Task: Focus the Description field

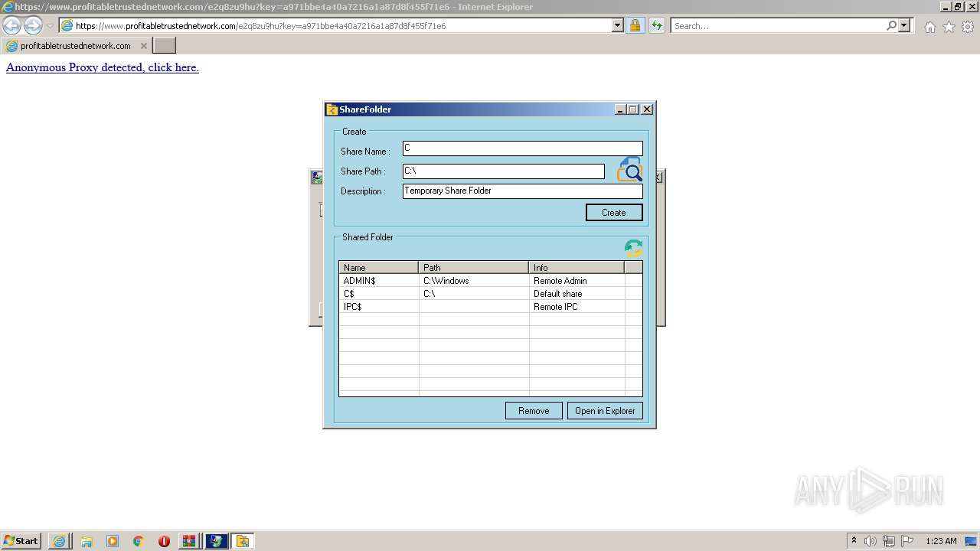Action: [x=522, y=191]
